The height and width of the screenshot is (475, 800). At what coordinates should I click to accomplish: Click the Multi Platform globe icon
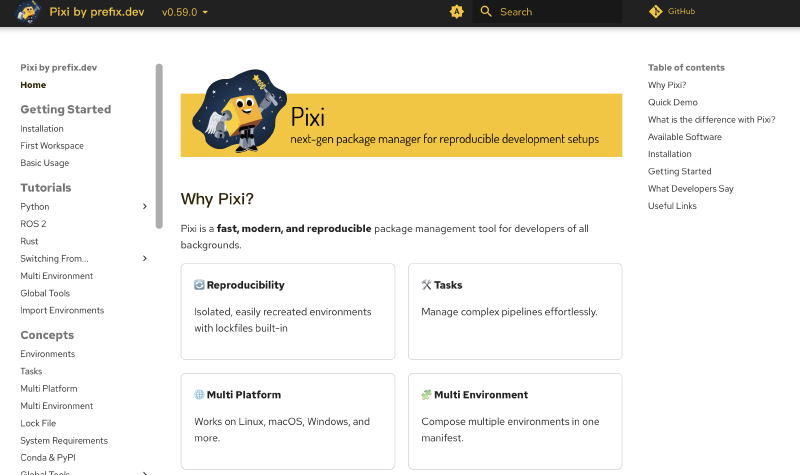point(200,395)
